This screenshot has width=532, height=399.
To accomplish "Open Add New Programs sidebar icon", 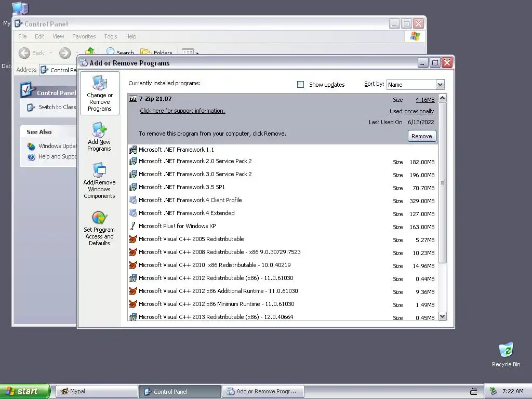I will click(99, 130).
